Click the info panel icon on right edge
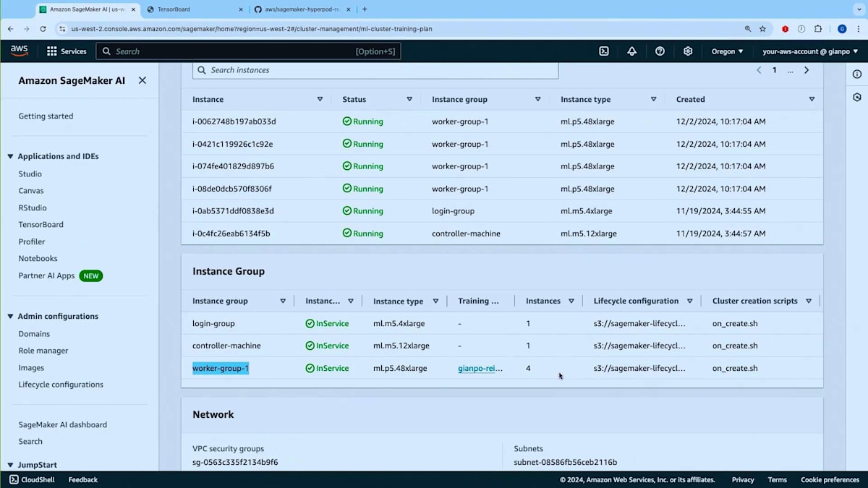This screenshot has height=488, width=868. 857,74
